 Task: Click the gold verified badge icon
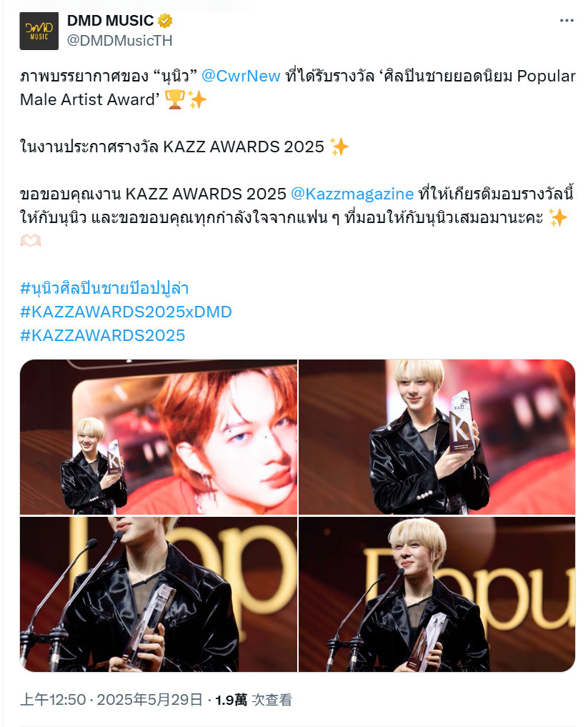click(x=166, y=21)
